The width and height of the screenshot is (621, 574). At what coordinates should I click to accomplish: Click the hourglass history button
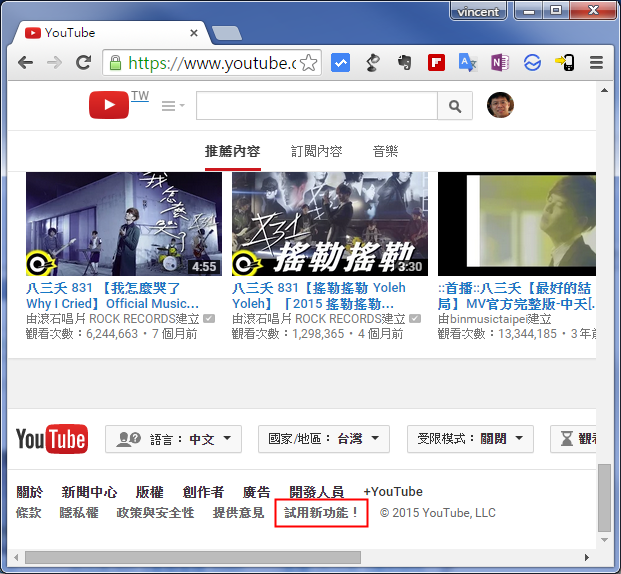point(573,439)
